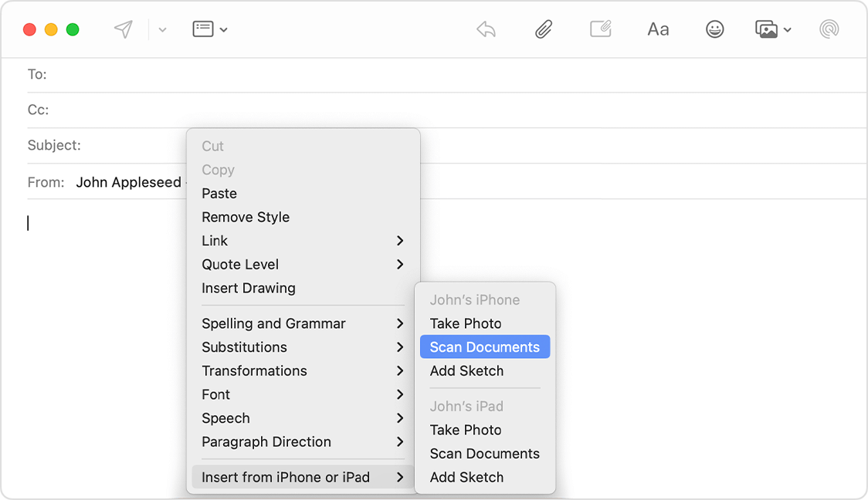
Task: Expand the Insert from iPhone or iPad submenu
Action: [x=287, y=477]
